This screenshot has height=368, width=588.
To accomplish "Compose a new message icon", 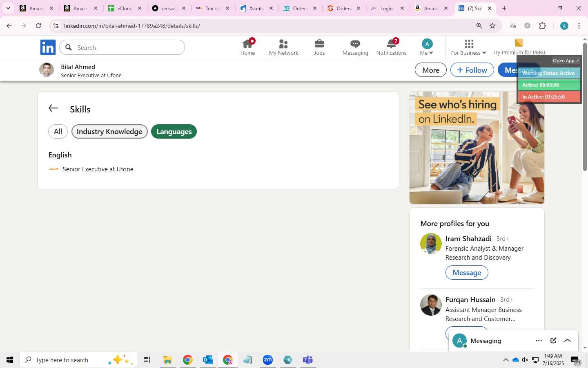I will point(553,341).
